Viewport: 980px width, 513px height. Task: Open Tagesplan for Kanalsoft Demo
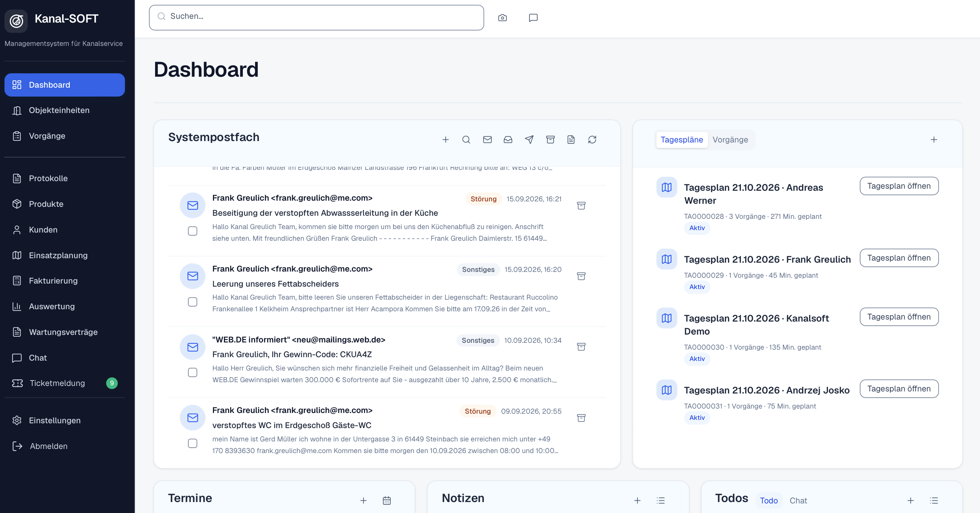899,317
